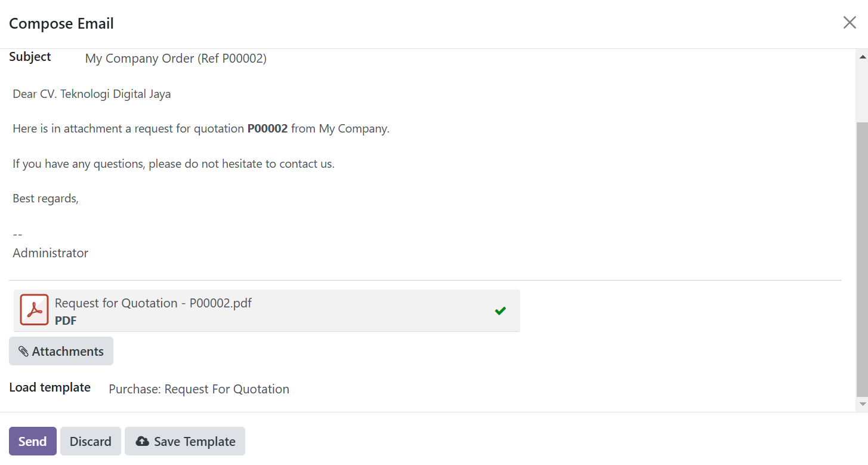Click the green checkmark on the attachment
Image resolution: width=868 pixels, height=465 pixels.
[x=500, y=310]
